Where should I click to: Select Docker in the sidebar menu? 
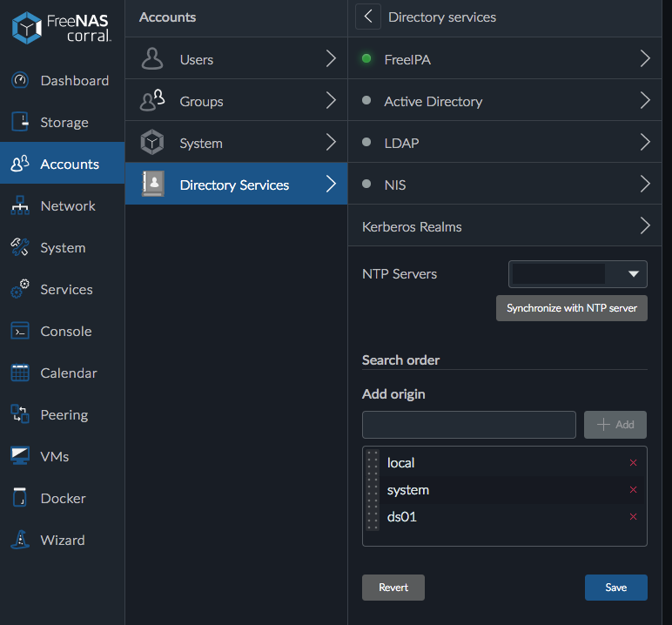[62, 498]
